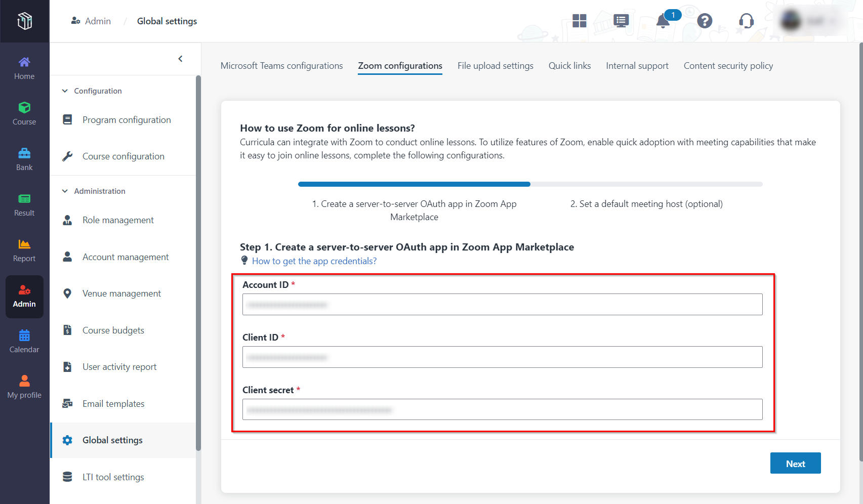Click the Course configuration wrench icon
The image size is (863, 504).
[67, 156]
